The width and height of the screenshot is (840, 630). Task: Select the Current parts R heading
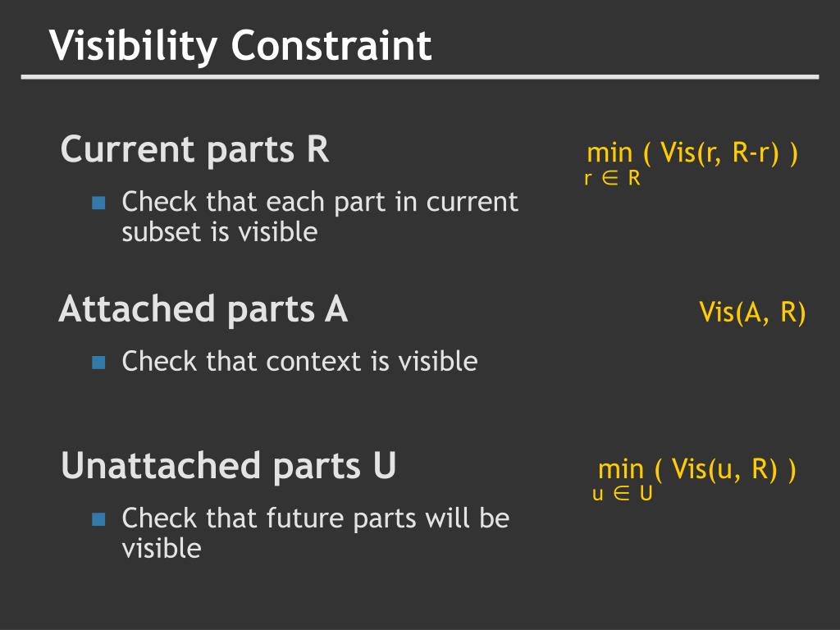[194, 149]
